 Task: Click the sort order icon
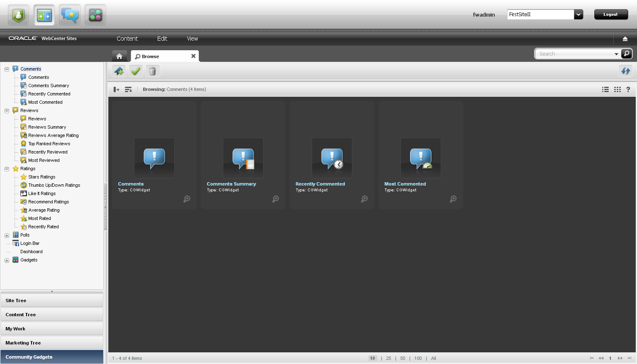click(128, 89)
